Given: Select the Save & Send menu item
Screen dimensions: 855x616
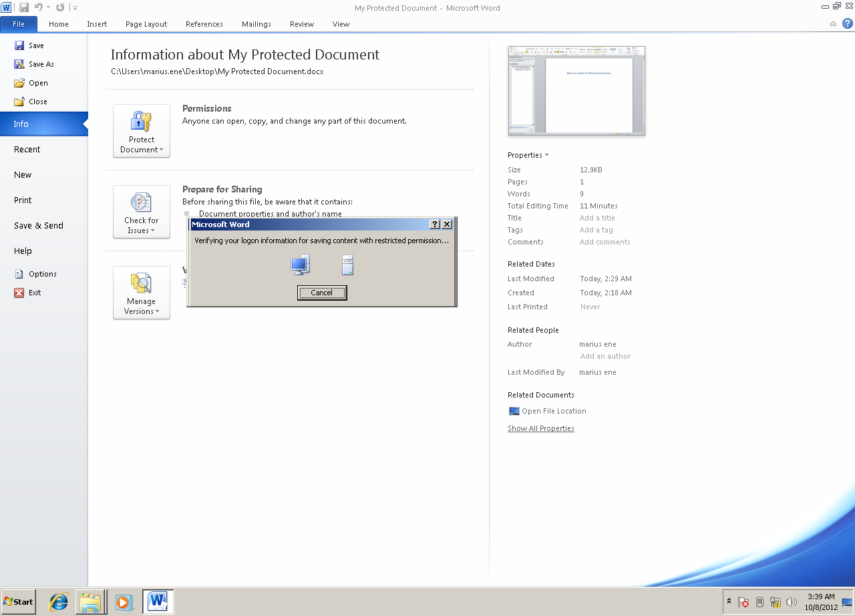Looking at the screenshot, I should 39,225.
